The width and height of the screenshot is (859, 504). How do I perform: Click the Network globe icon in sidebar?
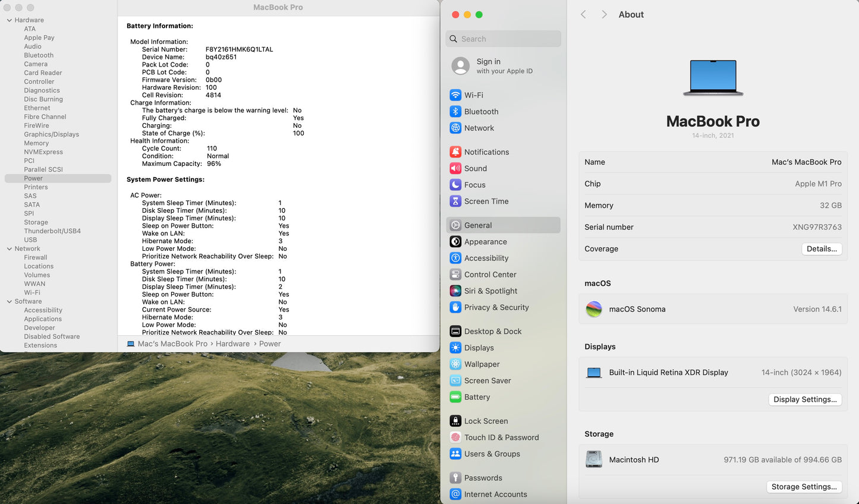pyautogui.click(x=455, y=128)
